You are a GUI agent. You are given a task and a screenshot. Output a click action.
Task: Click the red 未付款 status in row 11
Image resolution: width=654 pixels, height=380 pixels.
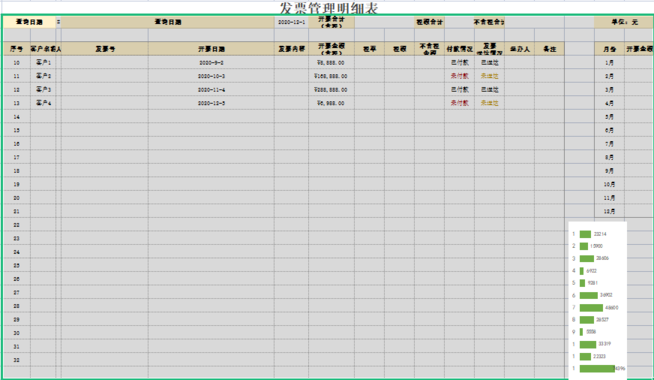(459, 76)
